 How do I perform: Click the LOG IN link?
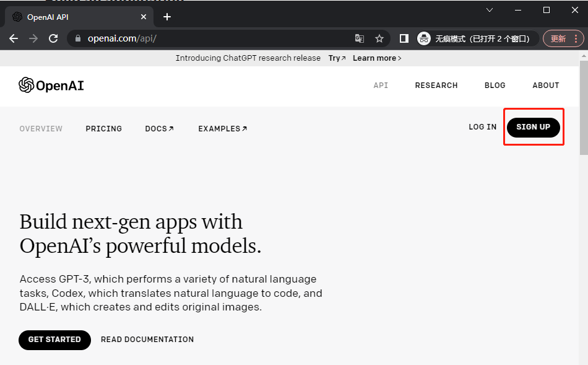(482, 127)
